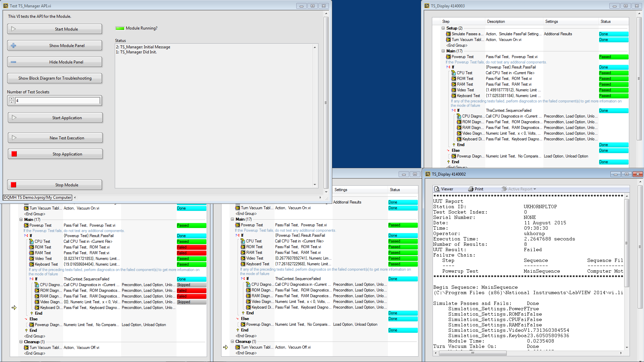The height and width of the screenshot is (362, 644).
Task: Click the play icon on New Test Execution
Action: [x=14, y=138]
